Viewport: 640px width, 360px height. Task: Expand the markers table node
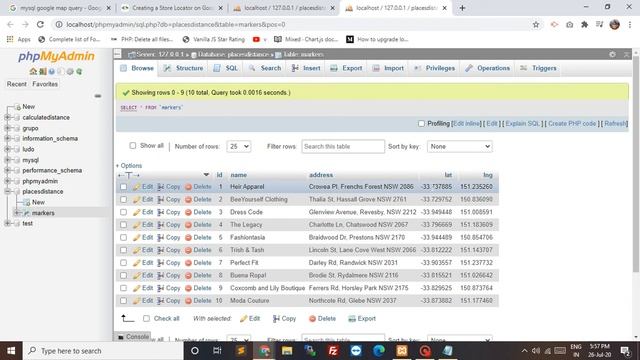click(x=17, y=213)
